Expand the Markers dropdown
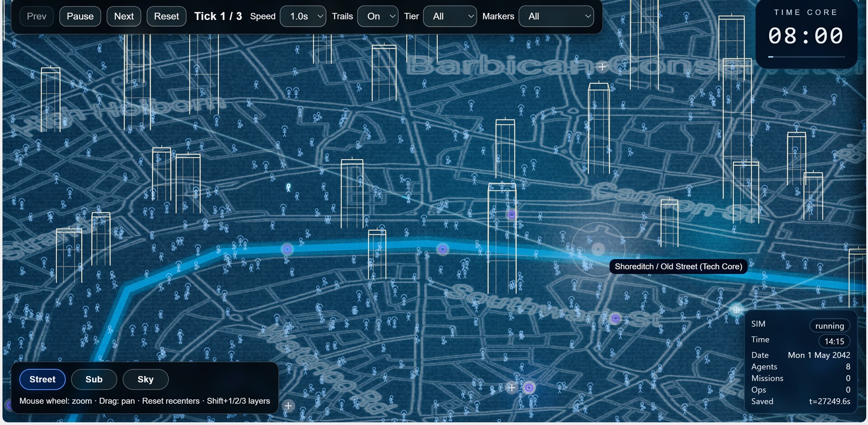The height and width of the screenshot is (425, 868). click(556, 16)
